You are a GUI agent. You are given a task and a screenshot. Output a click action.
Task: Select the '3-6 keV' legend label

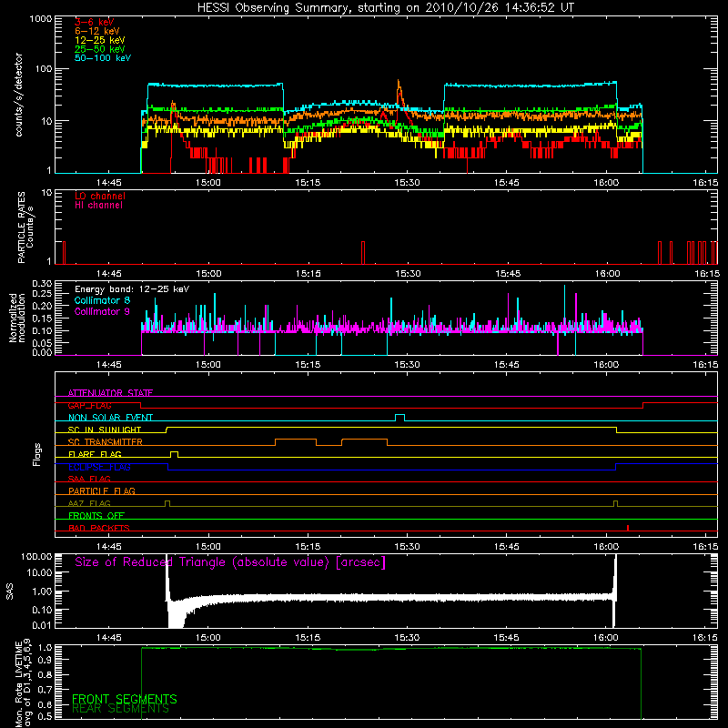(x=95, y=22)
